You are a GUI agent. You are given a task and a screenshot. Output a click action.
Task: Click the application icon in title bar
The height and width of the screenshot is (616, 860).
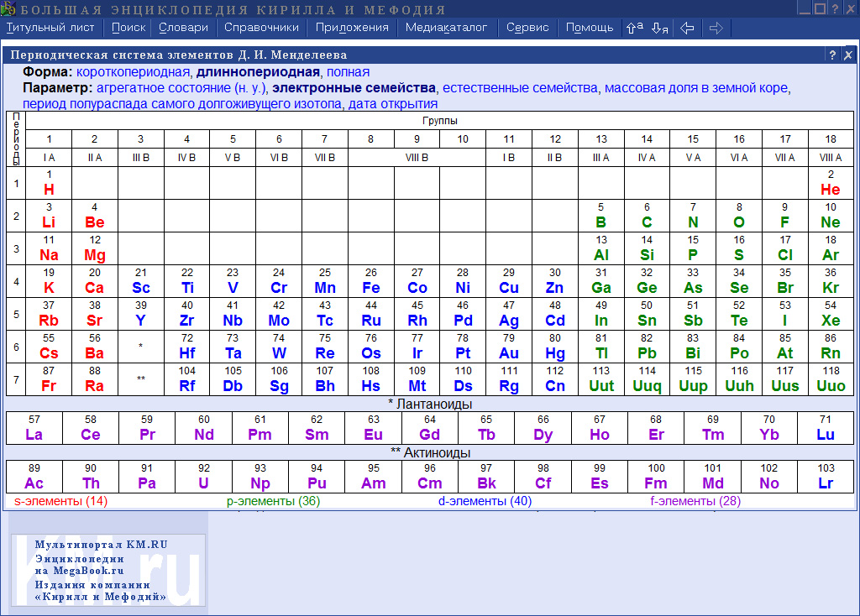[x=8, y=9]
